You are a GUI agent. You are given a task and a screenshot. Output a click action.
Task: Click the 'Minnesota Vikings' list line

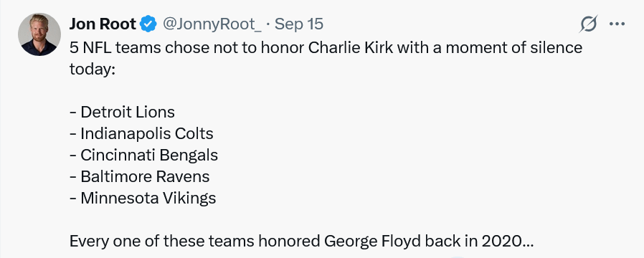(143, 198)
